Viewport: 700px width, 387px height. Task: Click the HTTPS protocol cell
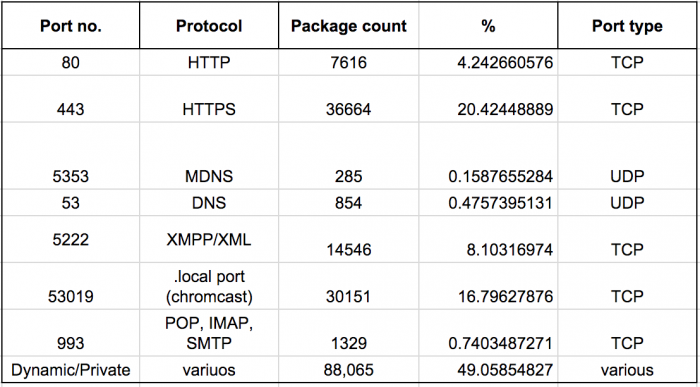pos(209,99)
